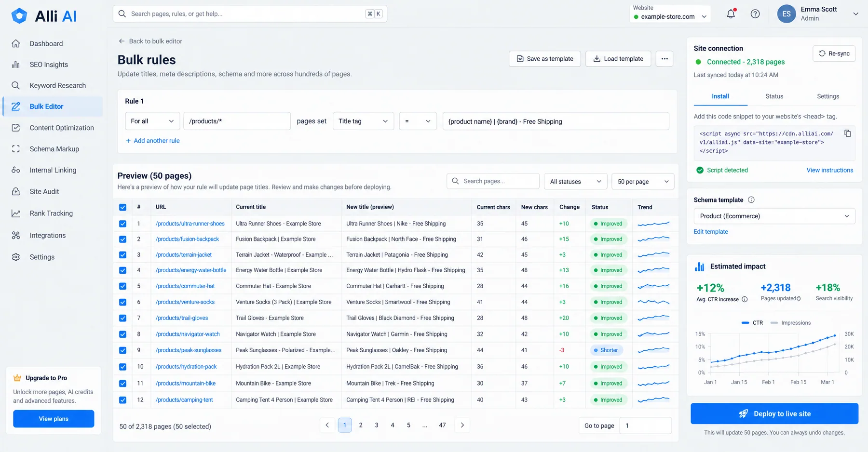Uncheck the commuter-hat row checkbox

pos(122,286)
